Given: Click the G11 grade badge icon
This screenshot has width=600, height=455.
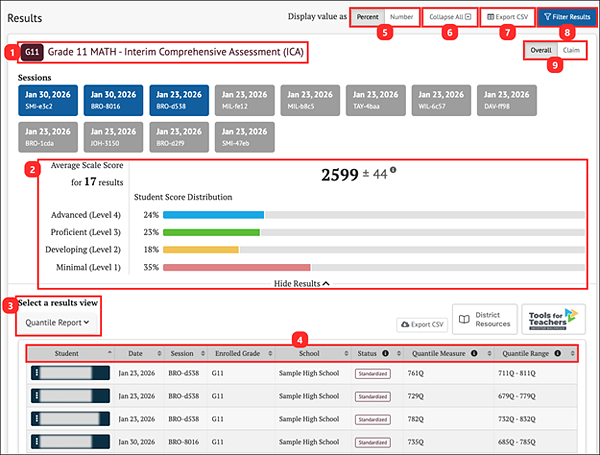Looking at the screenshot, I should pyautogui.click(x=32, y=52).
